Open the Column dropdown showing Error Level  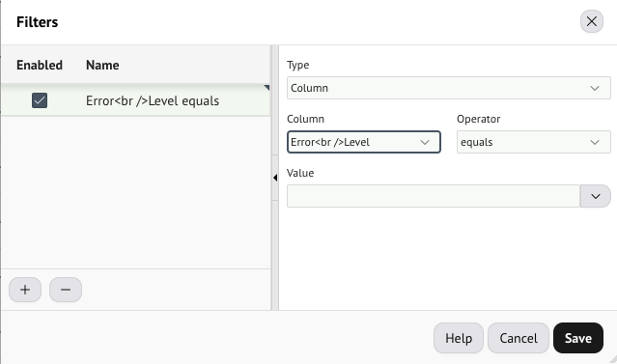[x=364, y=142]
